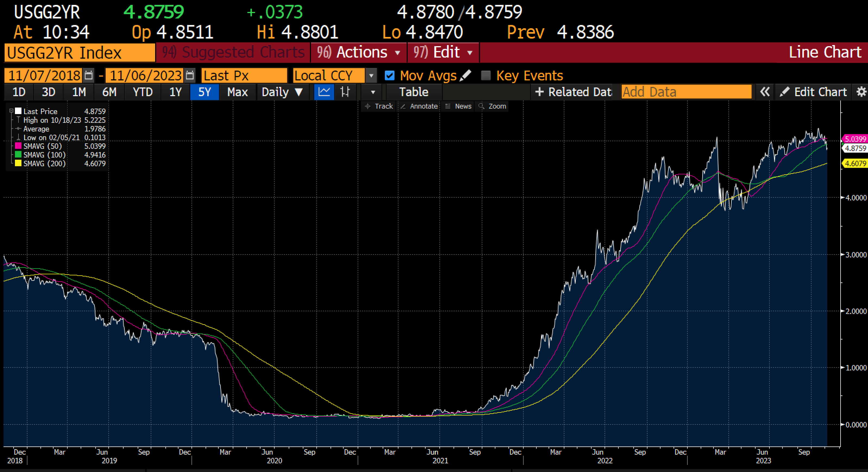Click the magenta 5.0399 axis value label

pyautogui.click(x=855, y=139)
